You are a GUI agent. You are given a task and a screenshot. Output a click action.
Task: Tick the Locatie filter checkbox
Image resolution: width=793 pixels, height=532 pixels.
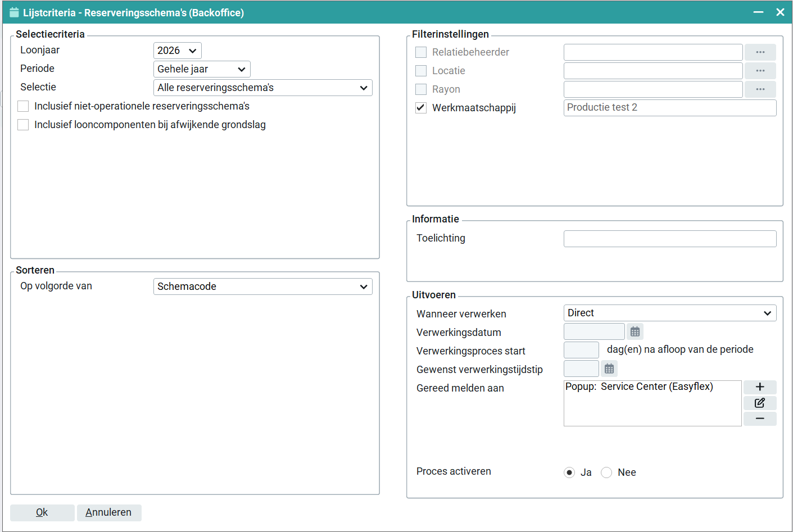pos(421,71)
